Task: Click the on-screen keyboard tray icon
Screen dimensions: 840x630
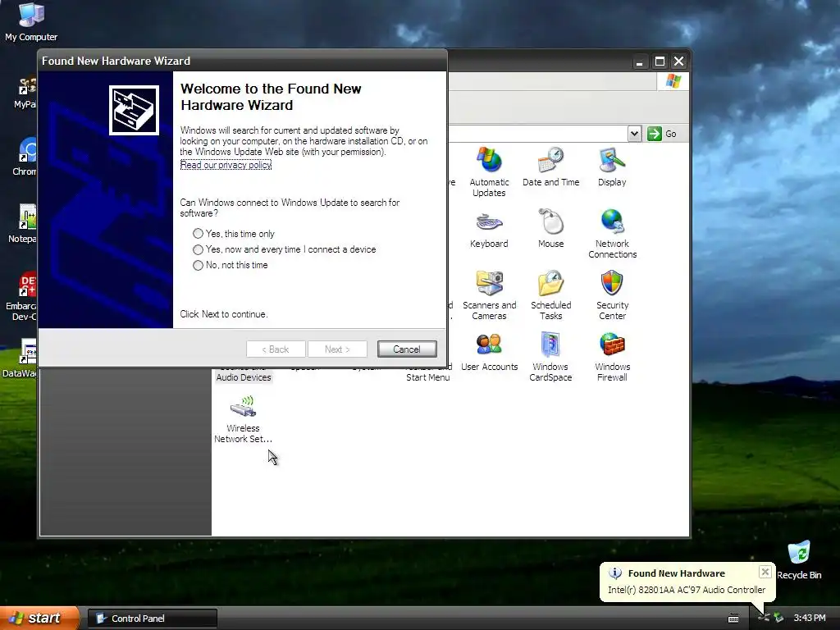Action: 733,619
